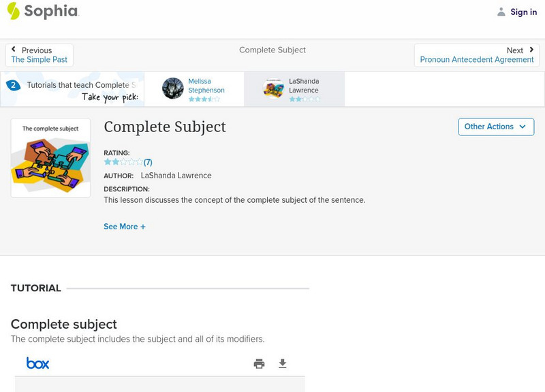Click the download icon in Box viewer
545x392 pixels.
283,364
